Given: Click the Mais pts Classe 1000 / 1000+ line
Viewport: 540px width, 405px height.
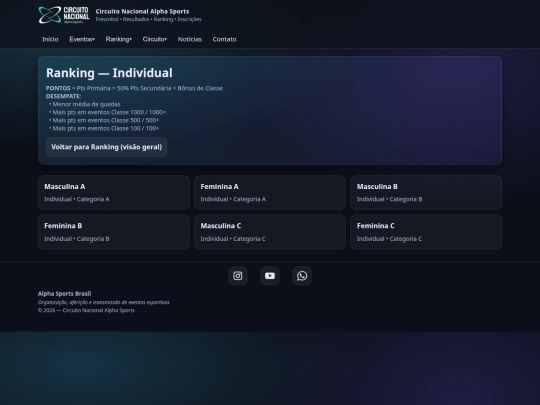Looking at the screenshot, I should click(107, 112).
